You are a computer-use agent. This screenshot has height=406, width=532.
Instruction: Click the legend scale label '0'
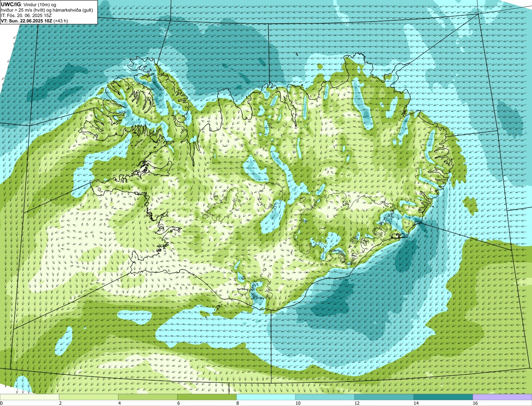point(1,403)
